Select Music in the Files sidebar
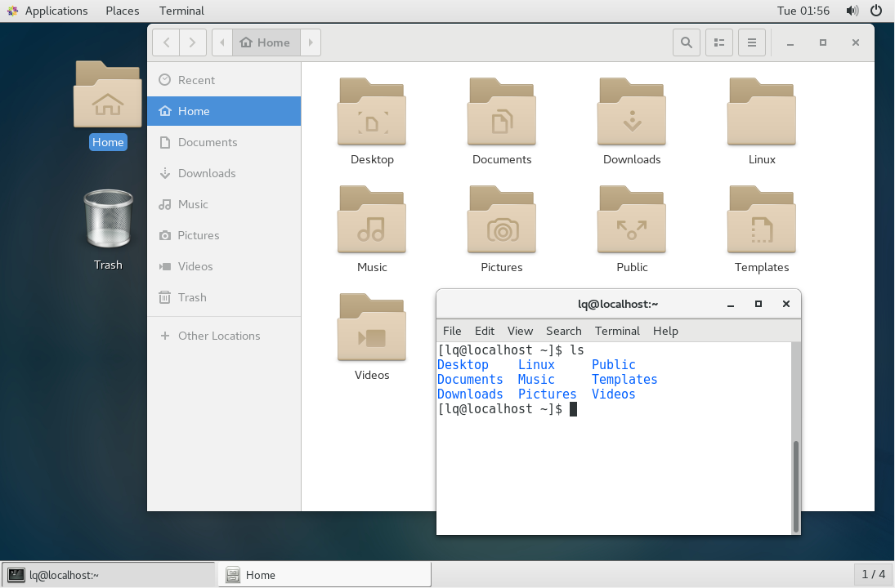This screenshot has height=588, width=895. coord(224,204)
